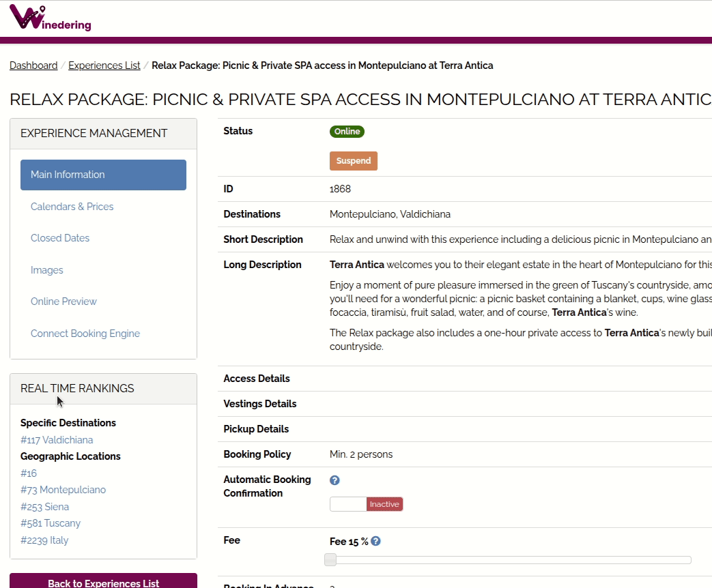Screen dimensions: 712x588
Task: Click the Specific Destinations heading
Action: pos(68,423)
